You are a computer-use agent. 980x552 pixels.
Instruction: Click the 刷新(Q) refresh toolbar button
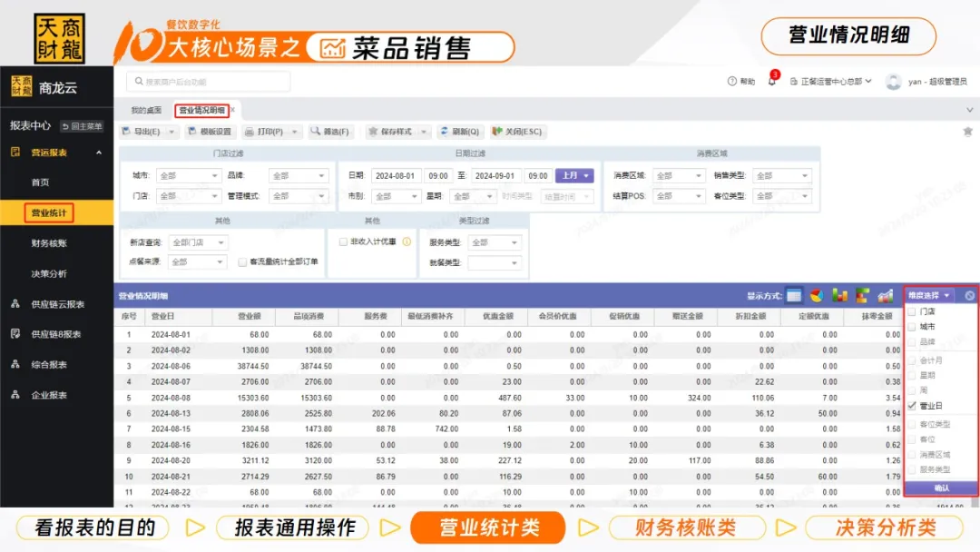(460, 132)
